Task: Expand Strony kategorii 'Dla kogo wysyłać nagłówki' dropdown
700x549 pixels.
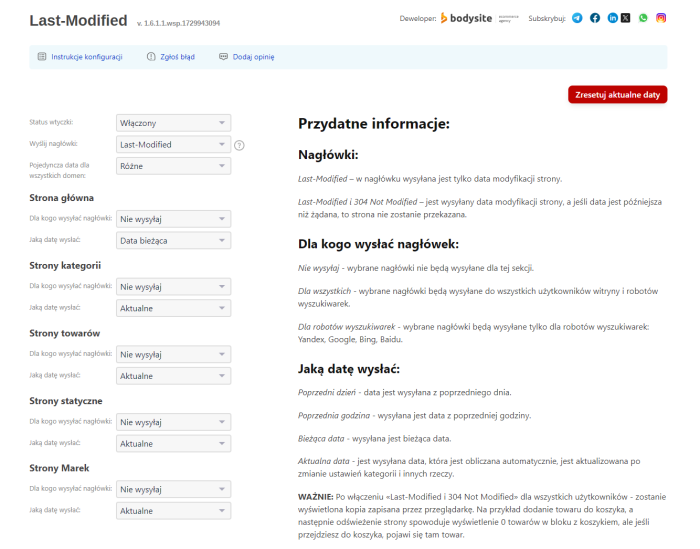Action: point(173,286)
